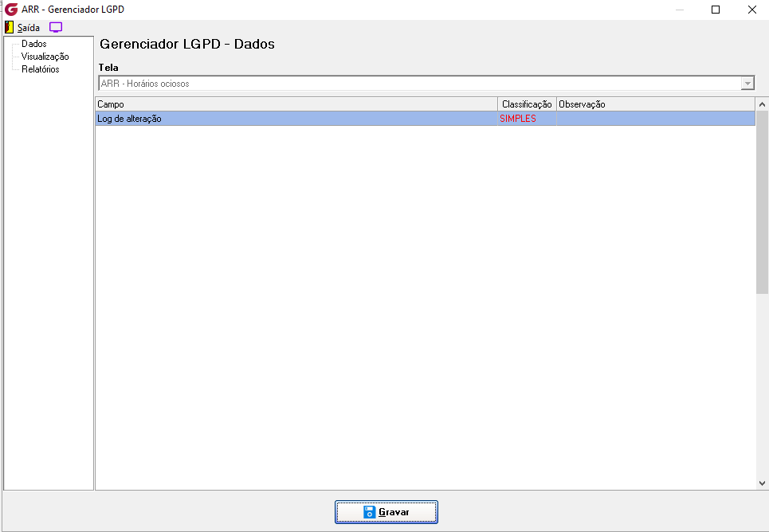Screen dimensions: 769x532
Task: Open the Visualização section in sidebar
Action: pos(45,57)
